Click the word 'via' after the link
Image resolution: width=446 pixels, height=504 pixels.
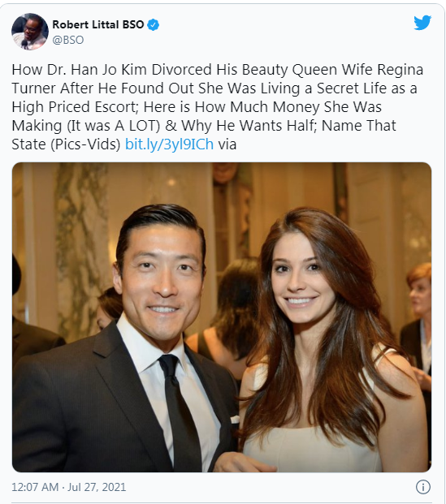pyautogui.click(x=227, y=144)
